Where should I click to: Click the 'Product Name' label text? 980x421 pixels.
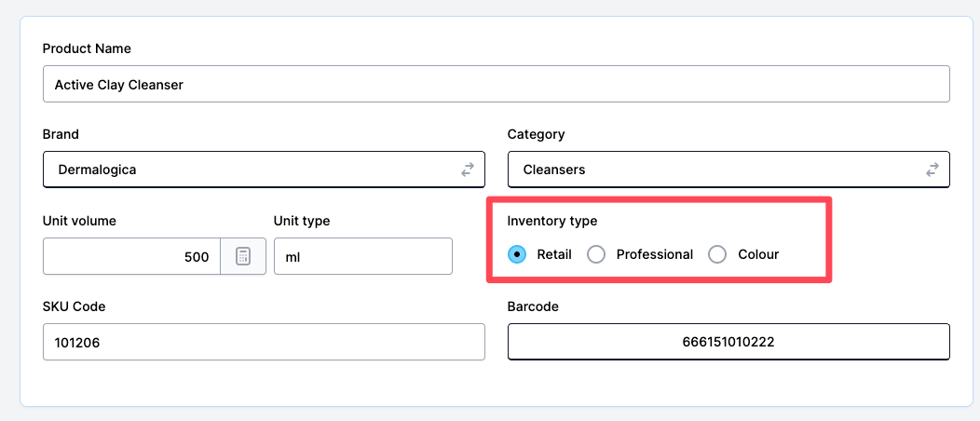87,48
